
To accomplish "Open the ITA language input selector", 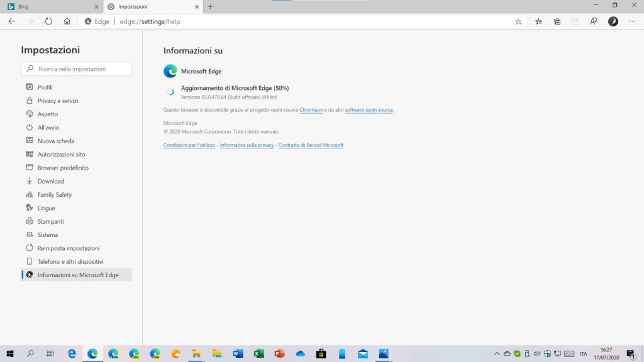I will (583, 354).
